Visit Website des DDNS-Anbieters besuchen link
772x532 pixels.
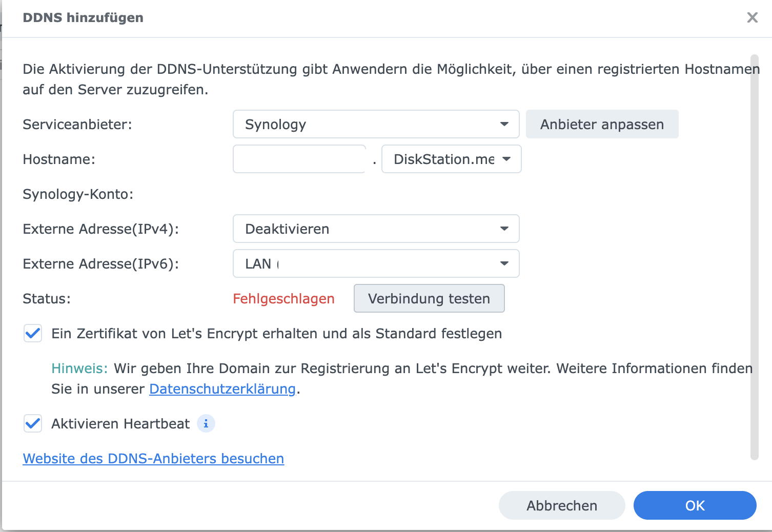[x=153, y=459]
